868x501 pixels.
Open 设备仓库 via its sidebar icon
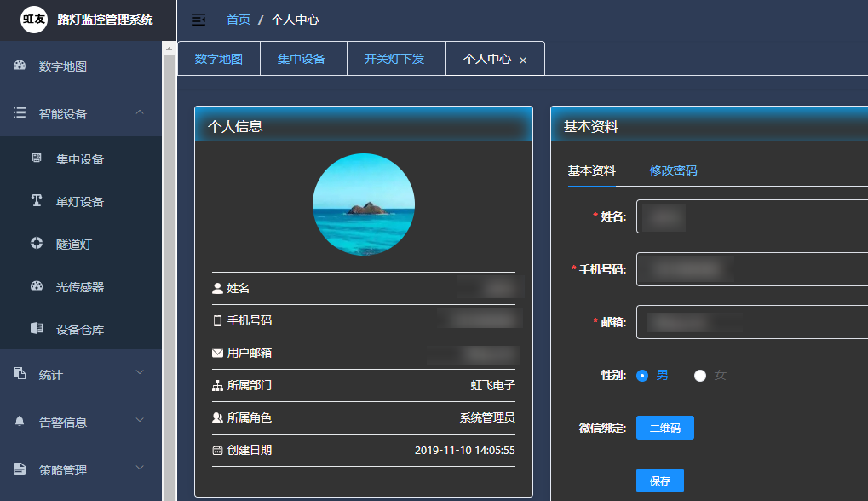(37, 329)
